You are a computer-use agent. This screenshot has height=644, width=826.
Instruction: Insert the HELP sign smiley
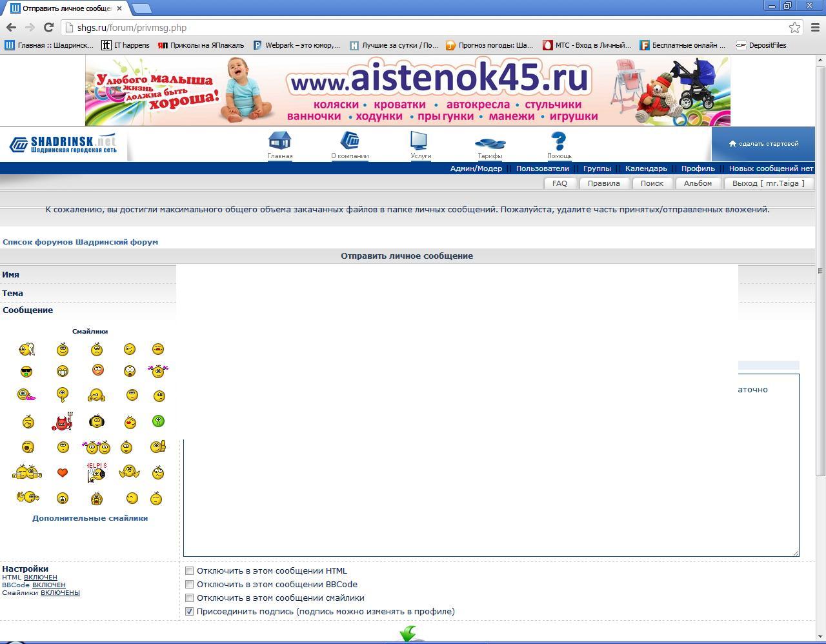[97, 472]
